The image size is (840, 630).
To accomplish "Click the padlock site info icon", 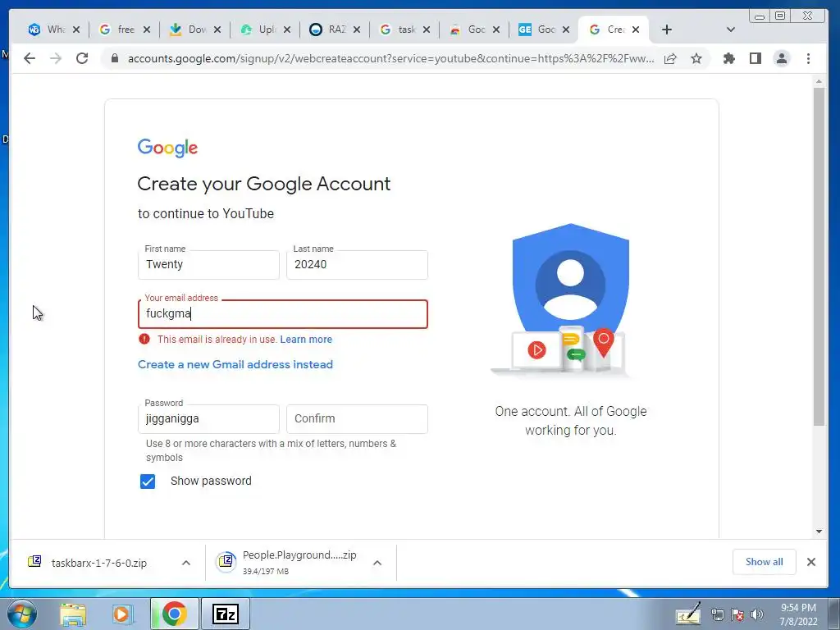I will pyautogui.click(x=114, y=58).
